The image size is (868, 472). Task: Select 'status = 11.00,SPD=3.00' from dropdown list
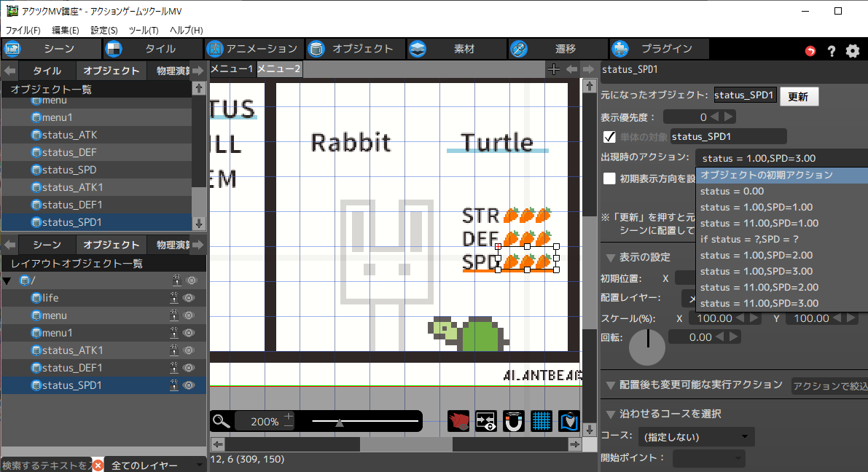click(759, 303)
